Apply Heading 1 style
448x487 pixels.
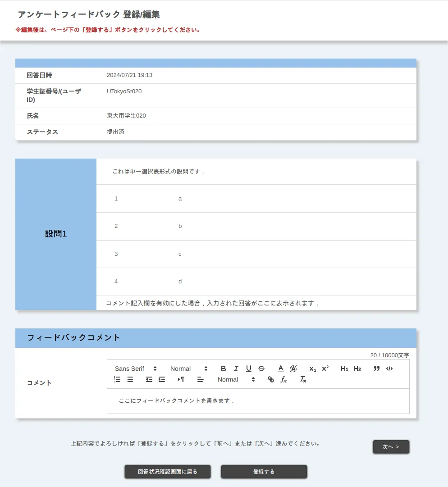tap(344, 369)
